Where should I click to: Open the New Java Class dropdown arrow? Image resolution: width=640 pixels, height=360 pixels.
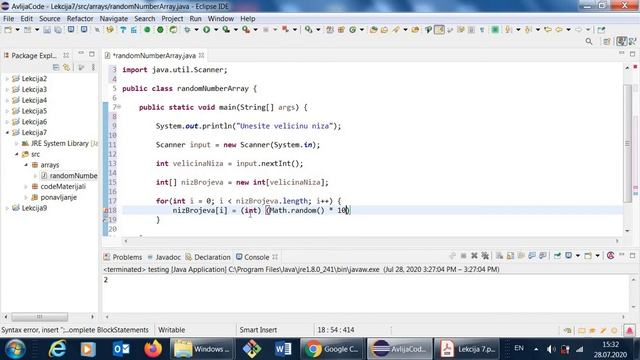tap(362, 30)
